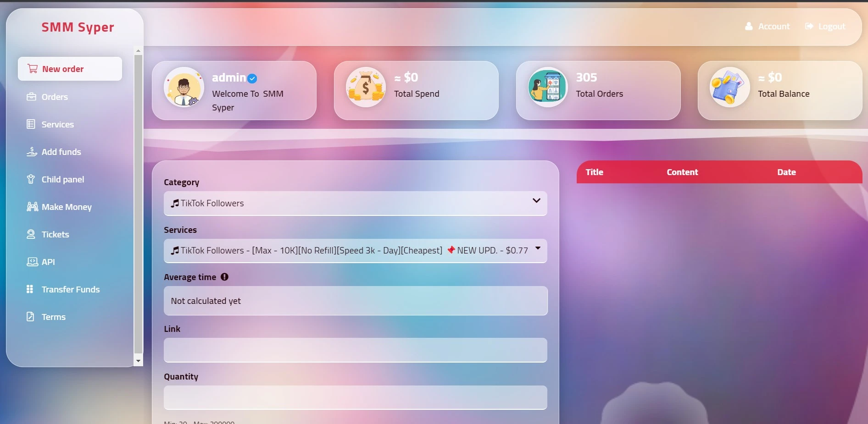Click the API monitor icon

pos(32,262)
